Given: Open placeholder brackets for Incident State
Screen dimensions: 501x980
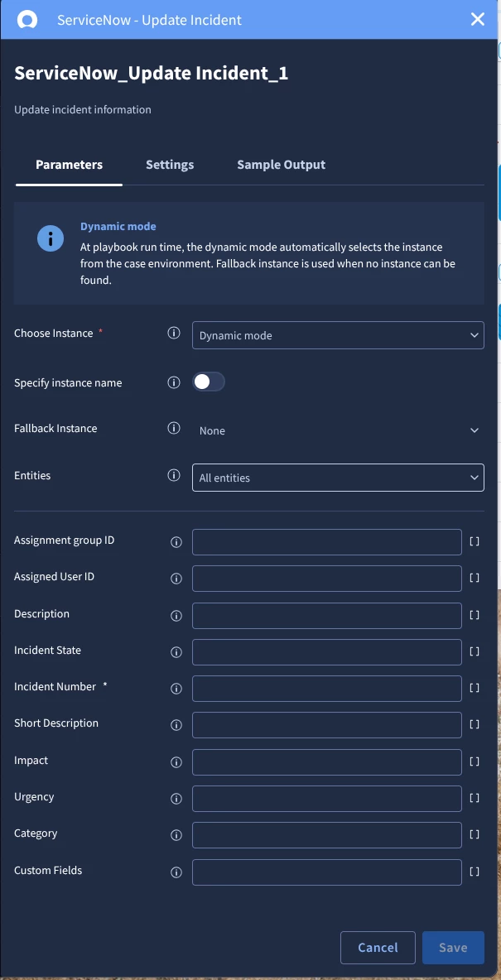Looking at the screenshot, I should [x=475, y=651].
